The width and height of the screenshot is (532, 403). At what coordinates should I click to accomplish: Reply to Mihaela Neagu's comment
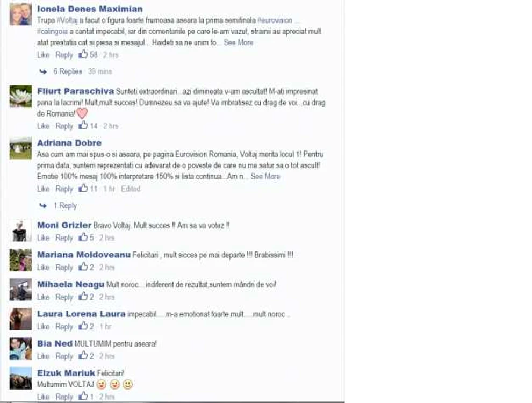pos(64,297)
